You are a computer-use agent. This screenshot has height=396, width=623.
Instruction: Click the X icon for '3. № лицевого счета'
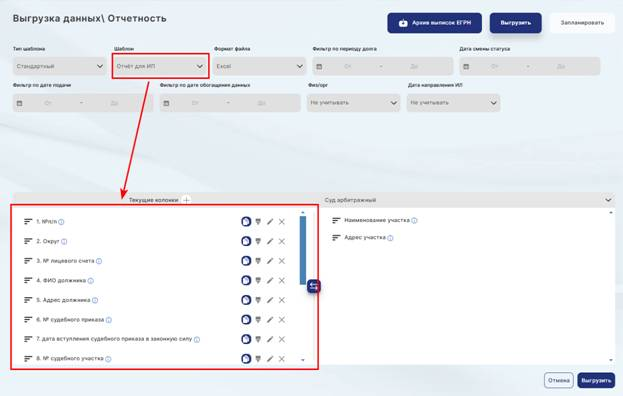(282, 261)
